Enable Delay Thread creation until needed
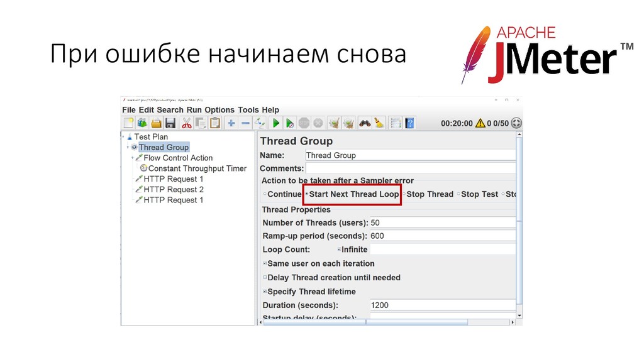 coord(265,277)
